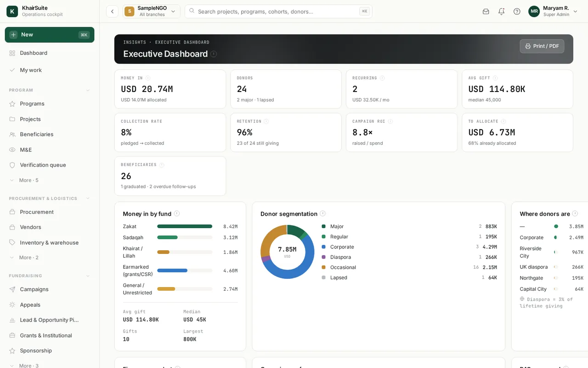Show info for the Campaign ROI card
Viewport: 588px width, 368px height.
pyautogui.click(x=390, y=121)
